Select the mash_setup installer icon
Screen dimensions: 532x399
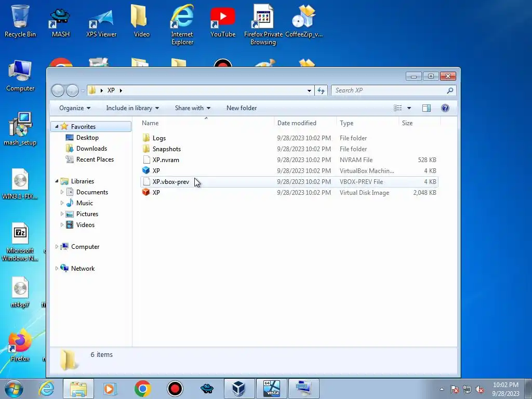click(x=20, y=129)
